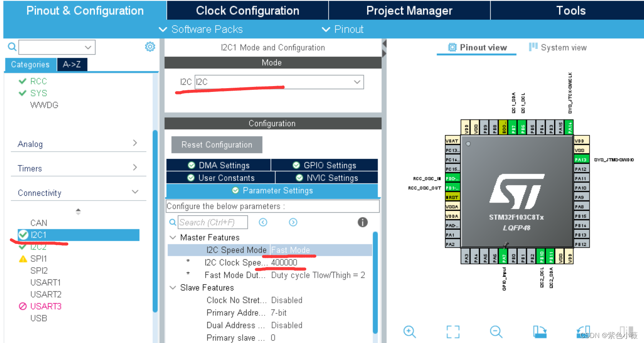Select the PA7 GPIO input pin
The image size is (644, 343).
point(504,256)
